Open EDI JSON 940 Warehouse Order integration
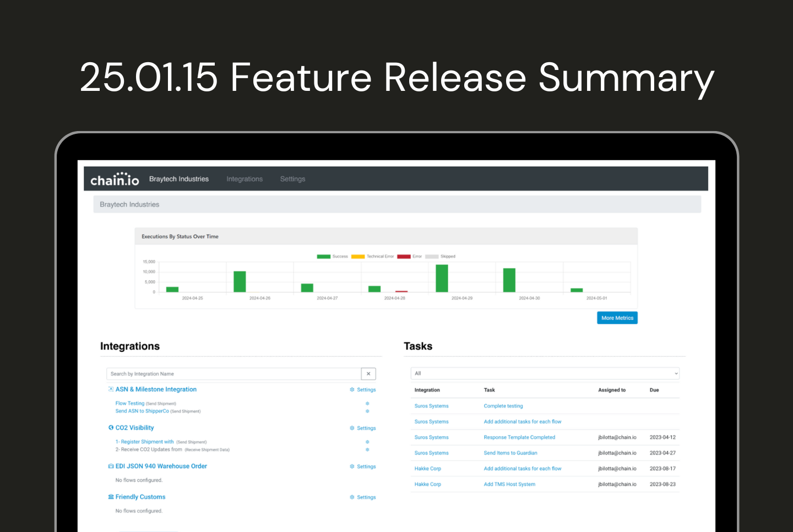Image resolution: width=793 pixels, height=532 pixels. click(161, 466)
